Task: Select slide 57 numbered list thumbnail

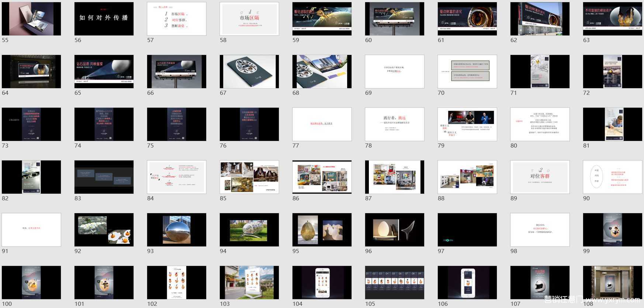Action: pyautogui.click(x=177, y=19)
